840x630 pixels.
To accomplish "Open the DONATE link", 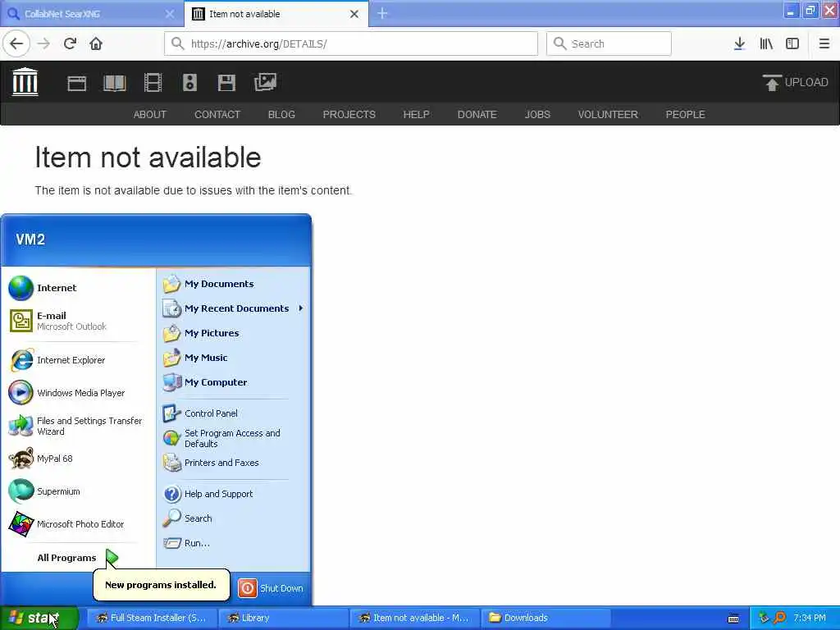I will tap(477, 114).
